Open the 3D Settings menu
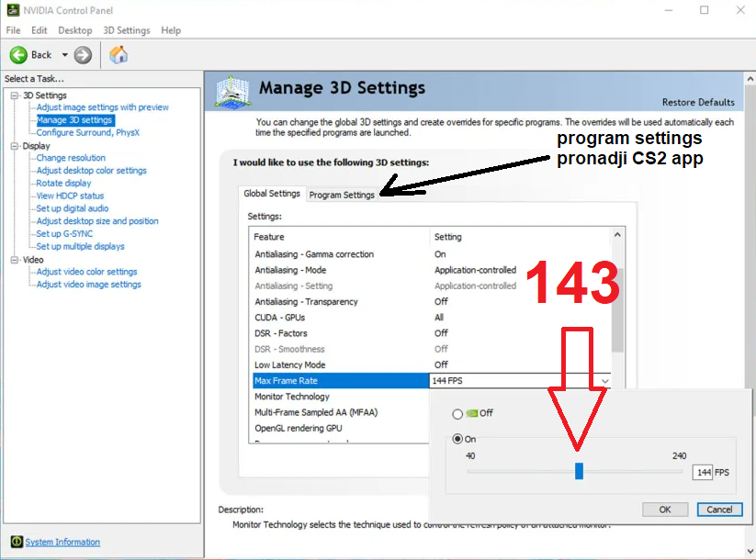The width and height of the screenshot is (756, 560). [x=126, y=30]
